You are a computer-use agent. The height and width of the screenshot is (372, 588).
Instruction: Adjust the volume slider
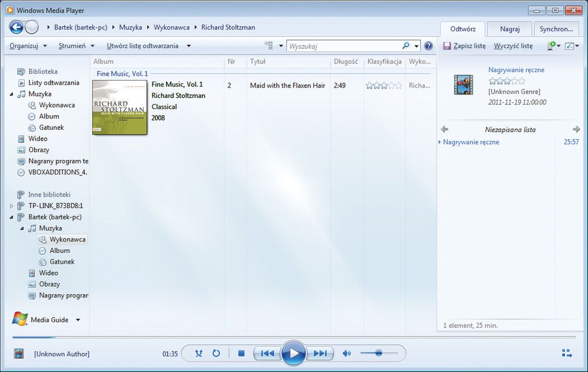tap(379, 353)
